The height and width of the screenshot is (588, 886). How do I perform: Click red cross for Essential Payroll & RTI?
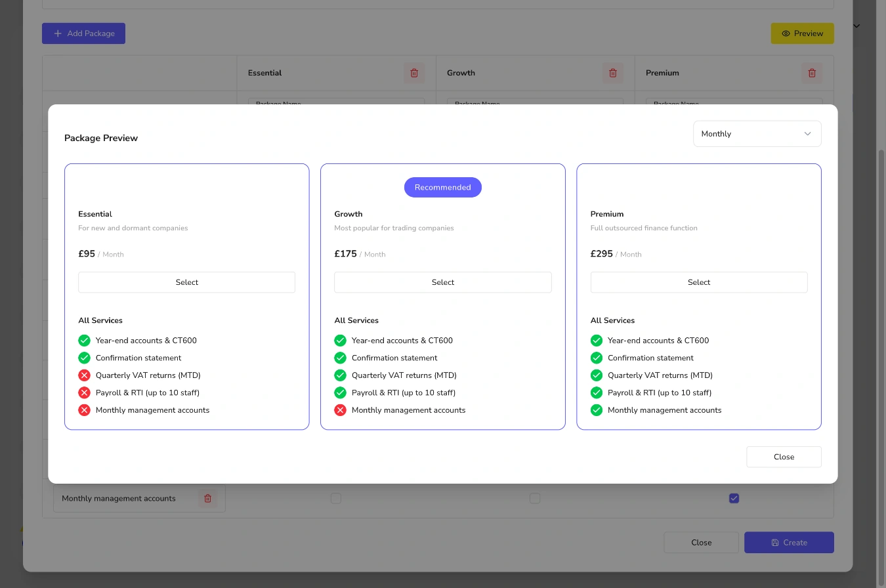(x=84, y=392)
